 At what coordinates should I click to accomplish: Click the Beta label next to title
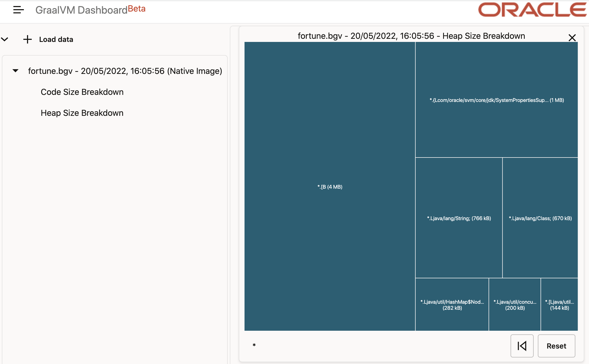point(137,9)
